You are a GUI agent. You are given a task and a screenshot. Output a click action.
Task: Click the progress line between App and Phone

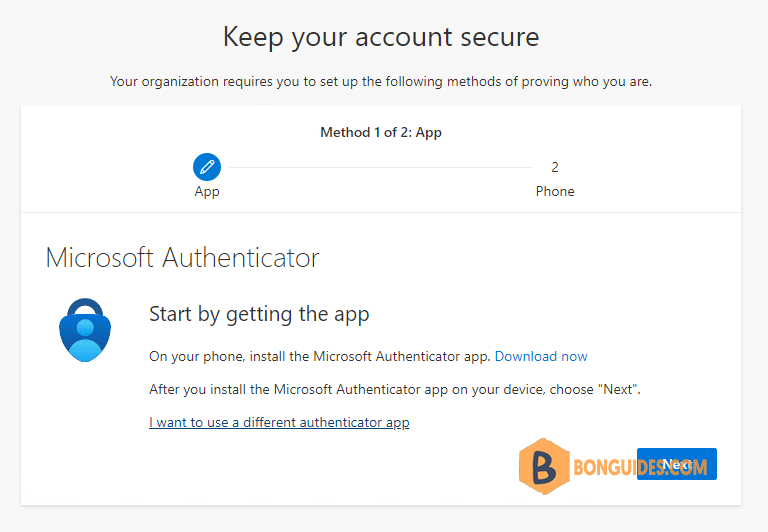[381, 168]
